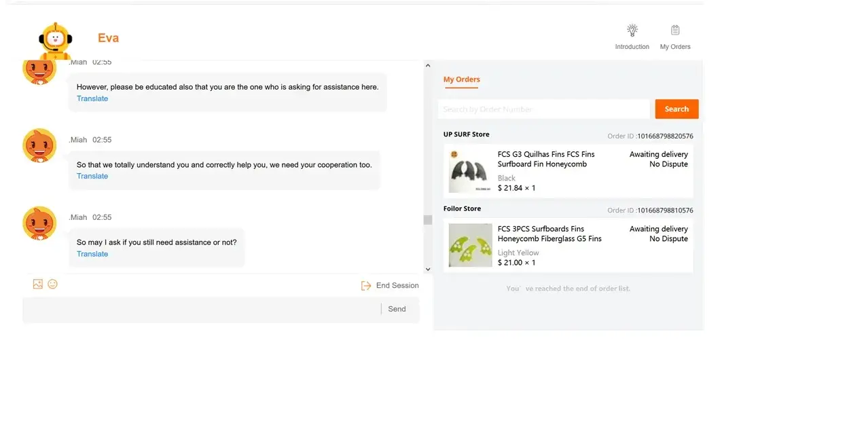Open the light yellow G5 fins thumbnail
Image resolution: width=868 pixels, height=444 pixels.
470,245
